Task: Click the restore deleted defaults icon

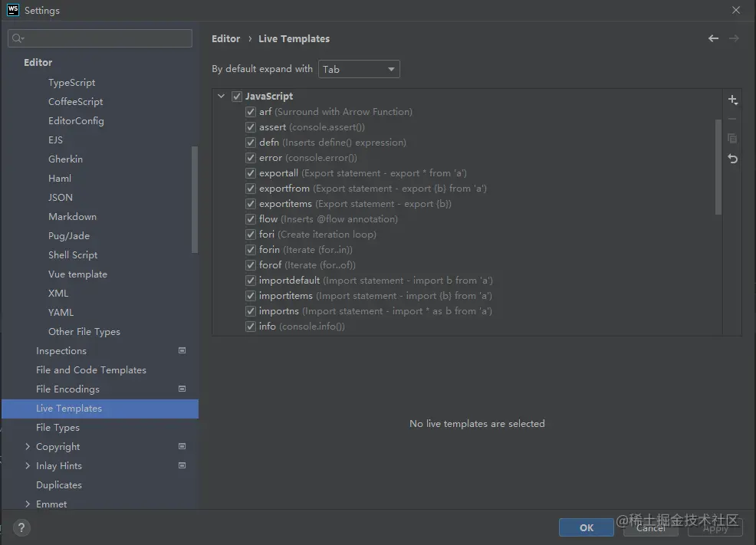Action: pyautogui.click(x=732, y=159)
